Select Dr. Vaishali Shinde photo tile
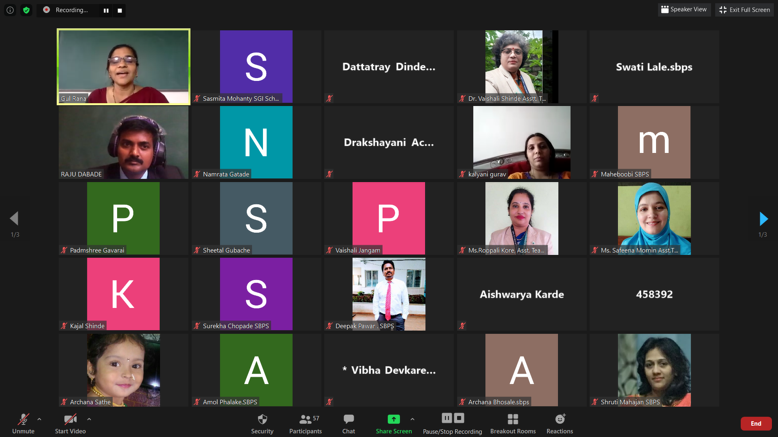Viewport: 778px width, 437px height. (521, 66)
